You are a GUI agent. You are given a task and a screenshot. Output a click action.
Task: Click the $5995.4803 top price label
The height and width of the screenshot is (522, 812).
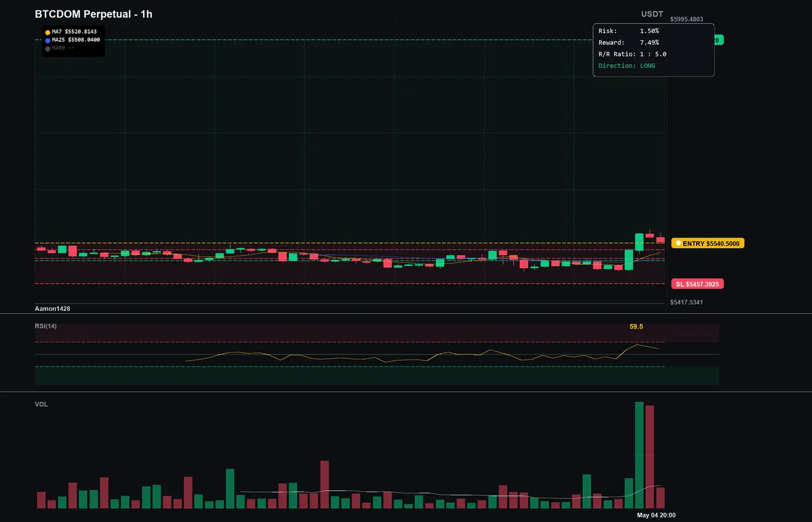pos(687,19)
